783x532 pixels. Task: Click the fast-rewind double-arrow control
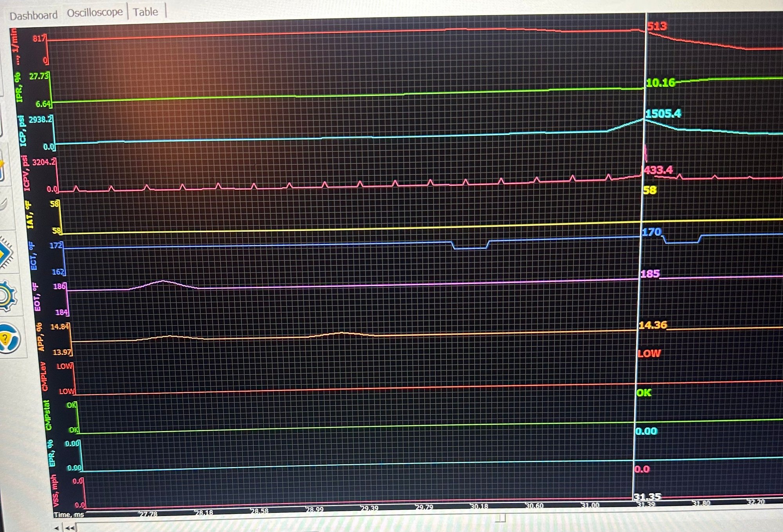point(70,528)
